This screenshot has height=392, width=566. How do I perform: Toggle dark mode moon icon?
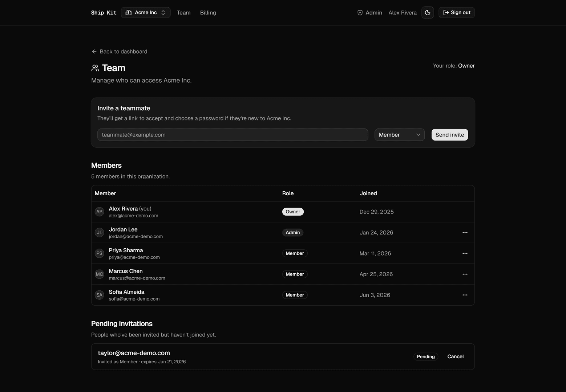pyautogui.click(x=428, y=13)
